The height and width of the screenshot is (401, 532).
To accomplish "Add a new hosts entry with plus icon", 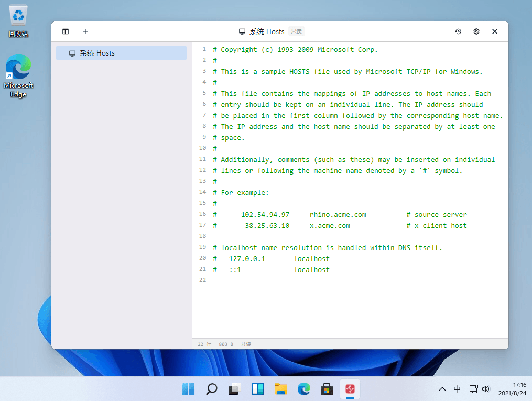I will click(x=85, y=31).
